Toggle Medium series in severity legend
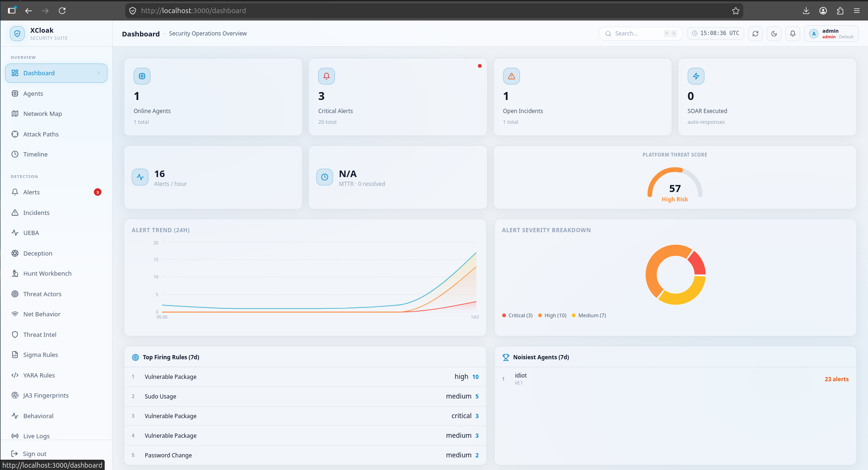868x470 pixels. (589, 315)
